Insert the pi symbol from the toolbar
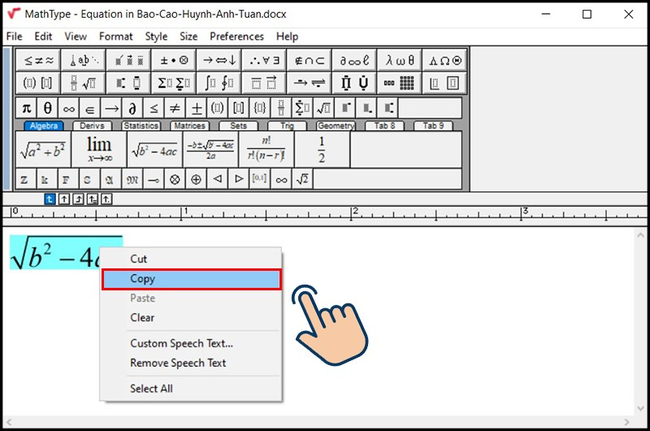 [x=27, y=108]
